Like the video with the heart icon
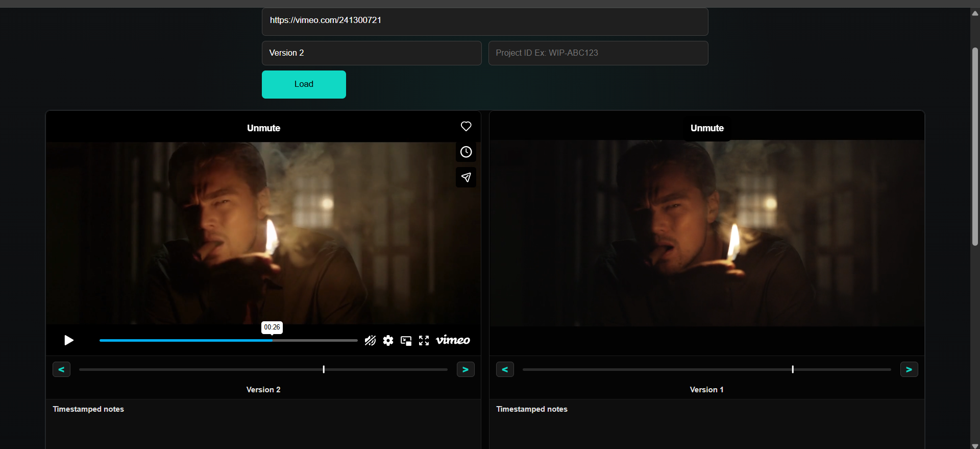This screenshot has height=449, width=980. click(466, 126)
